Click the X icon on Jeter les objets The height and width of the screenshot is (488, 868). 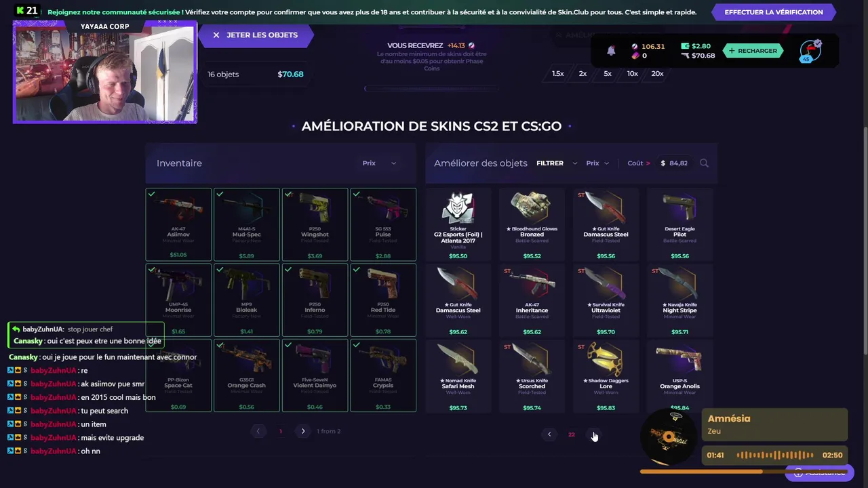216,35
